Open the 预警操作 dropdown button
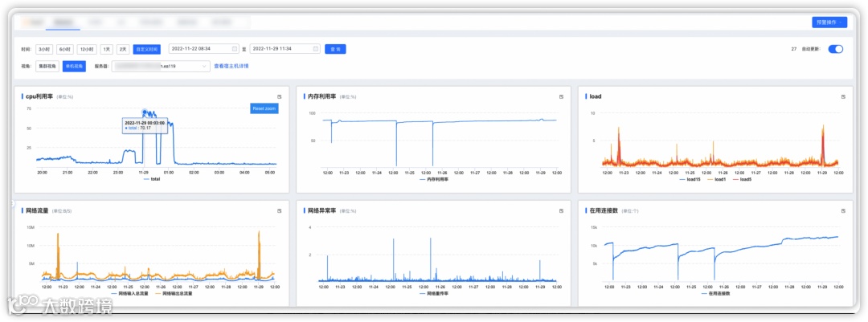 click(x=829, y=22)
